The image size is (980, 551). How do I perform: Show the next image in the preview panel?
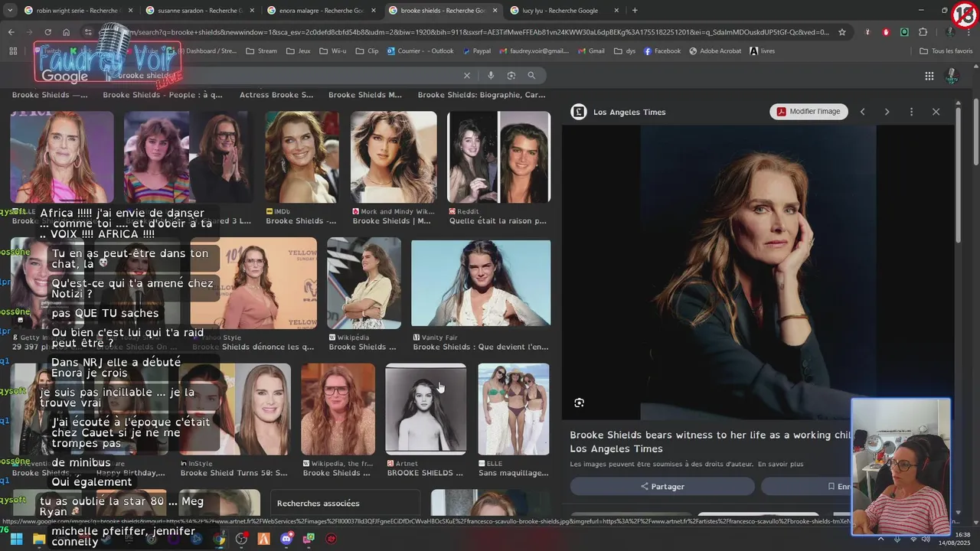pos(887,112)
